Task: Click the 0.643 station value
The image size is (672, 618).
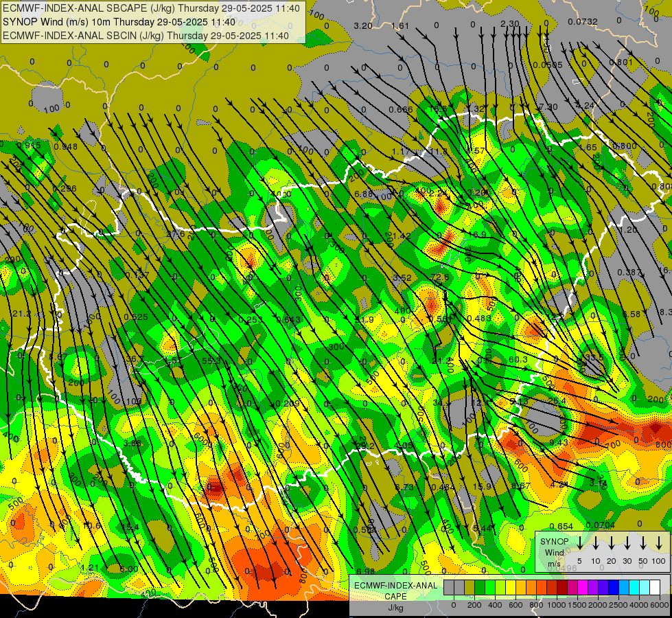Action: click(x=288, y=319)
